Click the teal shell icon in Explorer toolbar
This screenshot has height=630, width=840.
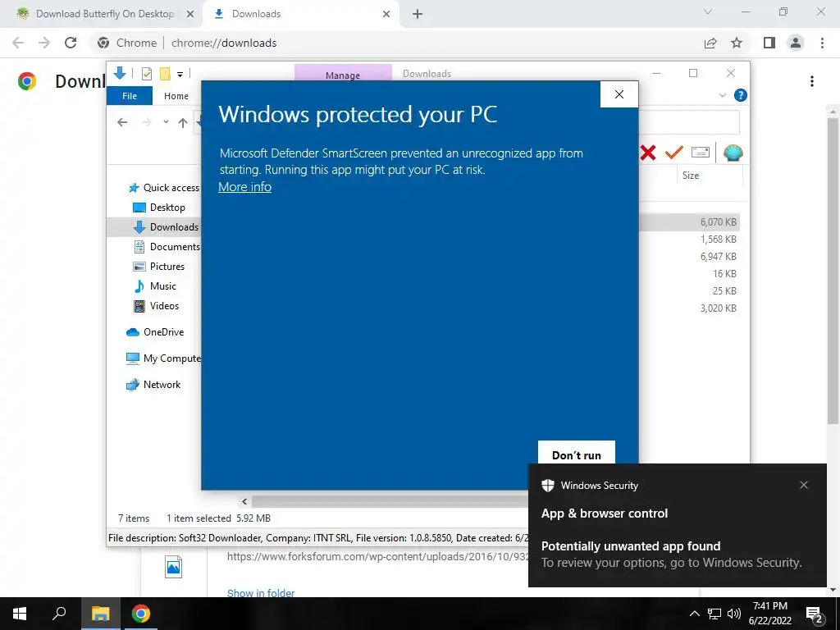[733, 153]
